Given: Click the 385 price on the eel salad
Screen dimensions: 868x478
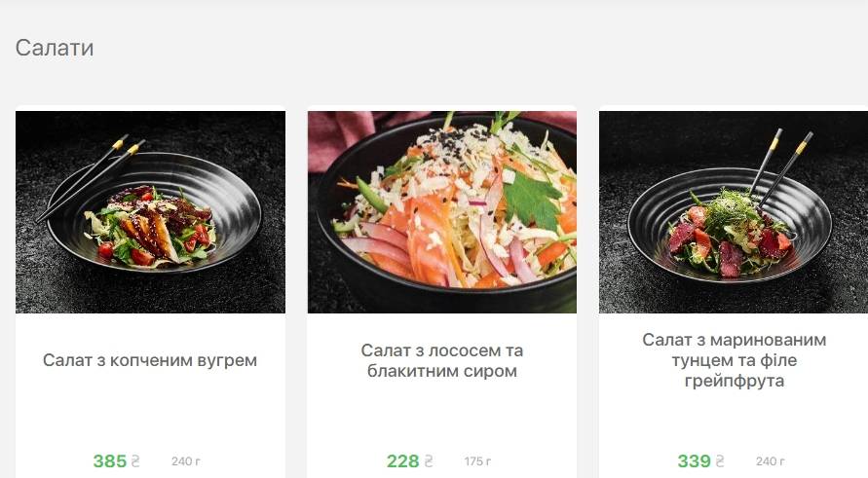Looking at the screenshot, I should pos(110,460).
